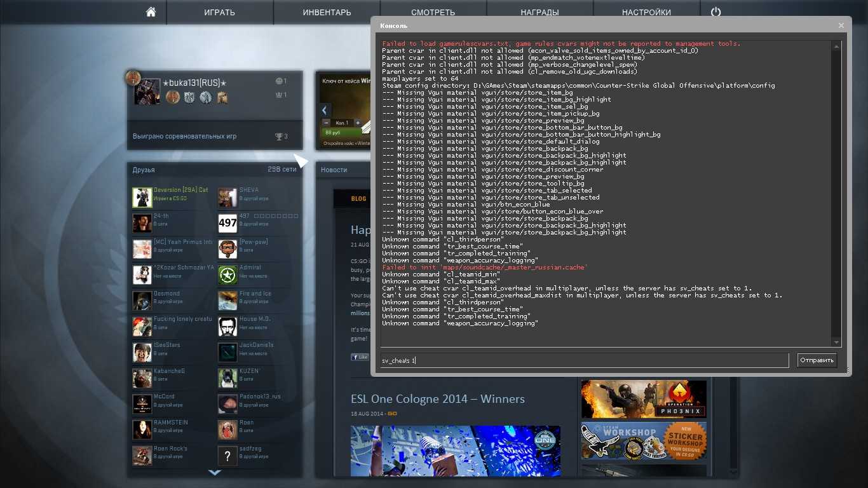The width and height of the screenshot is (868, 488).
Task: Click RAMMSTEIN friend avatar
Action: point(142,430)
